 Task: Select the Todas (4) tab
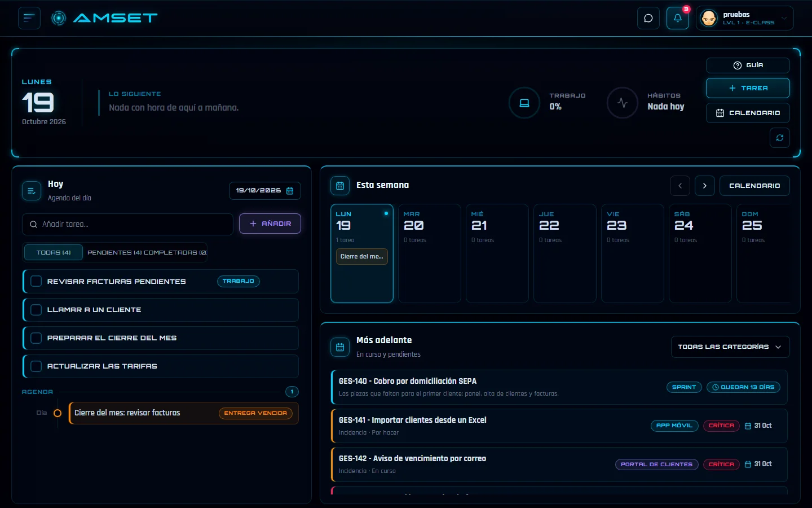pyautogui.click(x=54, y=252)
